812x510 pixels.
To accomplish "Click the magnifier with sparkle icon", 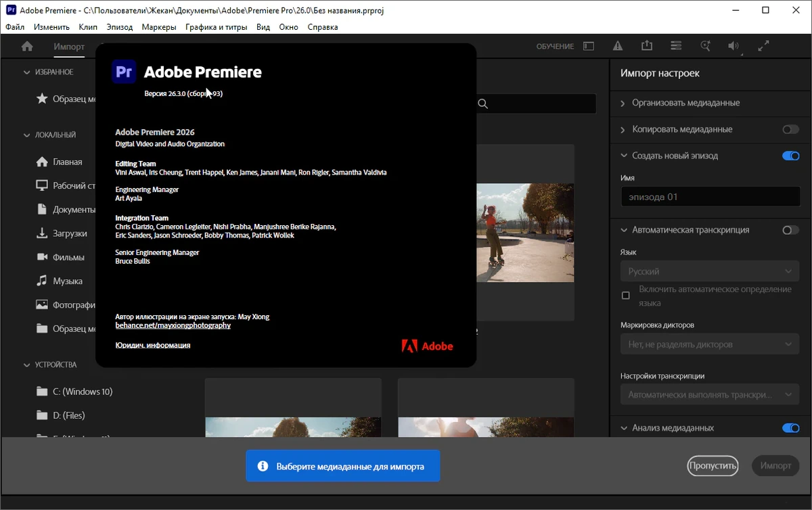I will click(x=706, y=46).
